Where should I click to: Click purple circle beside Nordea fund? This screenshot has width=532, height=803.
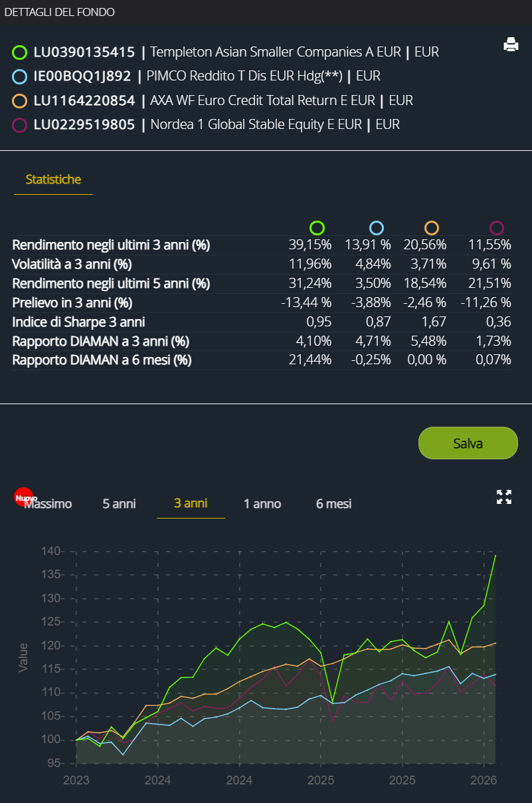[20, 125]
